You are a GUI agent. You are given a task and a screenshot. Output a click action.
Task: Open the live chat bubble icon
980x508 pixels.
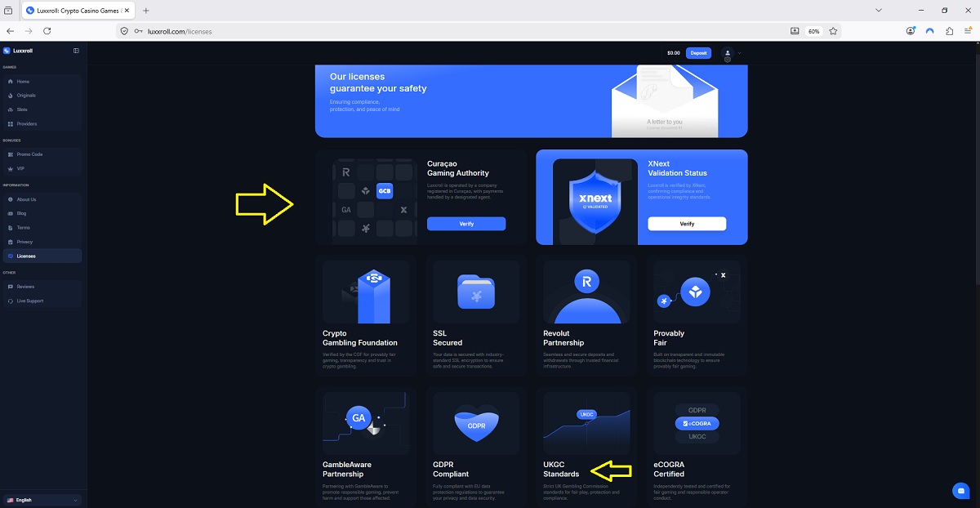point(960,491)
